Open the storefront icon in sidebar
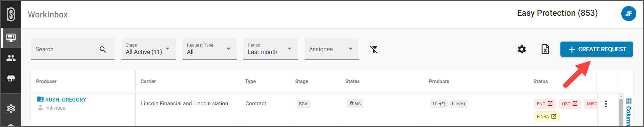644x127 pixels. click(x=11, y=78)
